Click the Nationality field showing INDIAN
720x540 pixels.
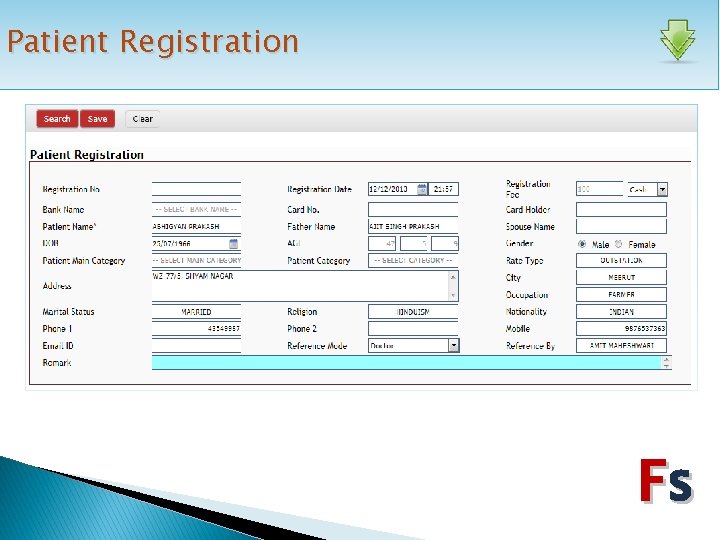click(x=621, y=311)
